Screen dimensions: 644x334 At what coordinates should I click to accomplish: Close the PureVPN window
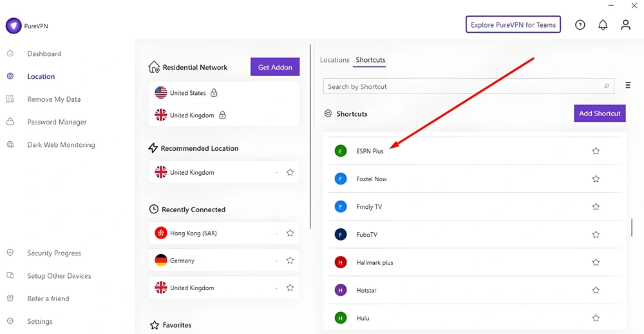point(634,5)
